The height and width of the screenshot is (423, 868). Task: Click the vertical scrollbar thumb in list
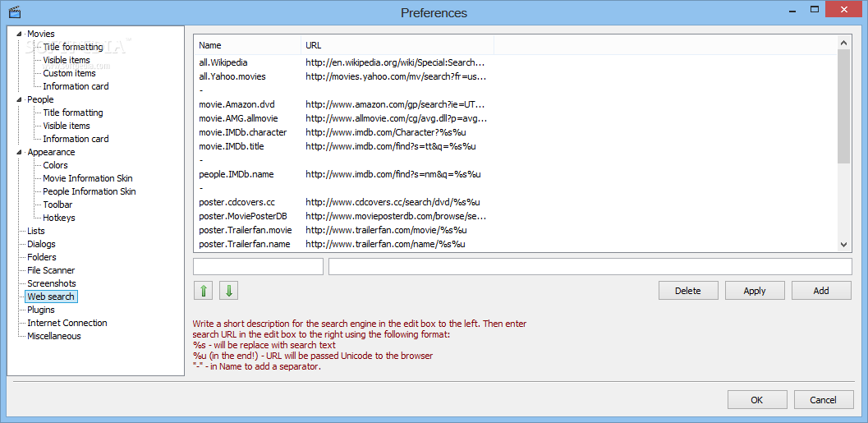[843, 106]
